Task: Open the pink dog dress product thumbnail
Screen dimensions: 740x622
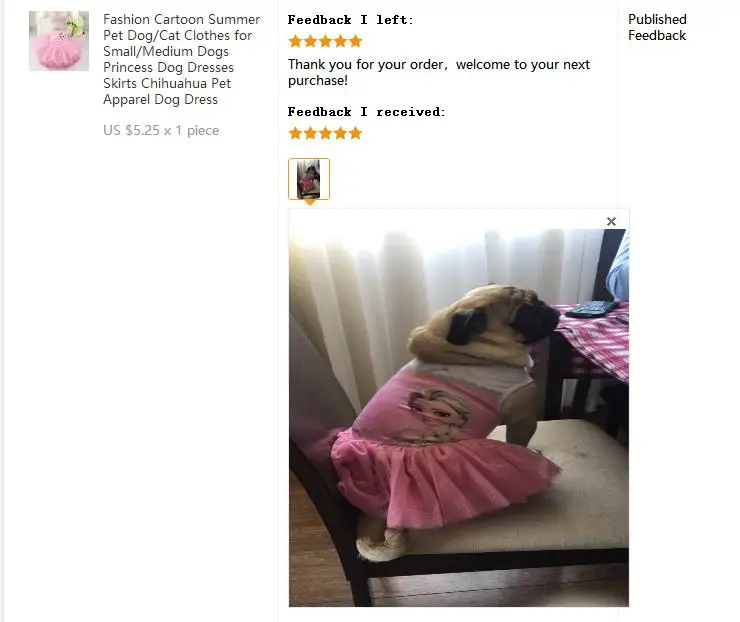Action: click(x=59, y=41)
